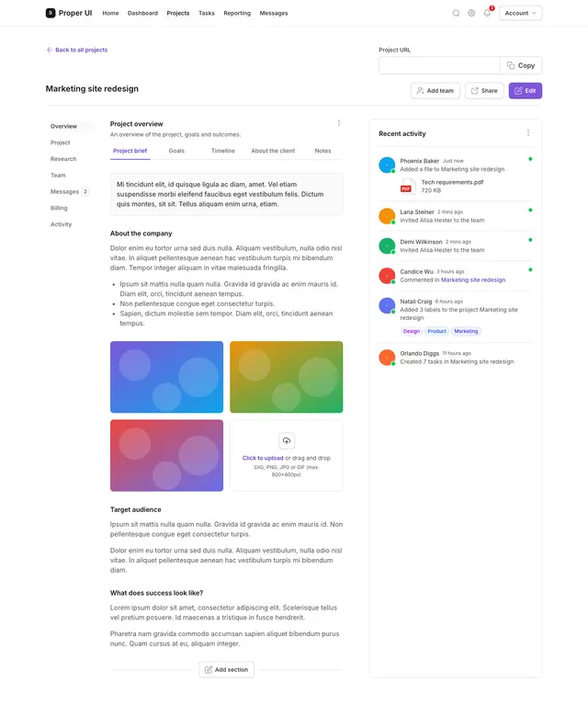Open Marketing site redesign link in Candice's comment
Image resolution: width=588 pixels, height=717 pixels.
pos(473,279)
